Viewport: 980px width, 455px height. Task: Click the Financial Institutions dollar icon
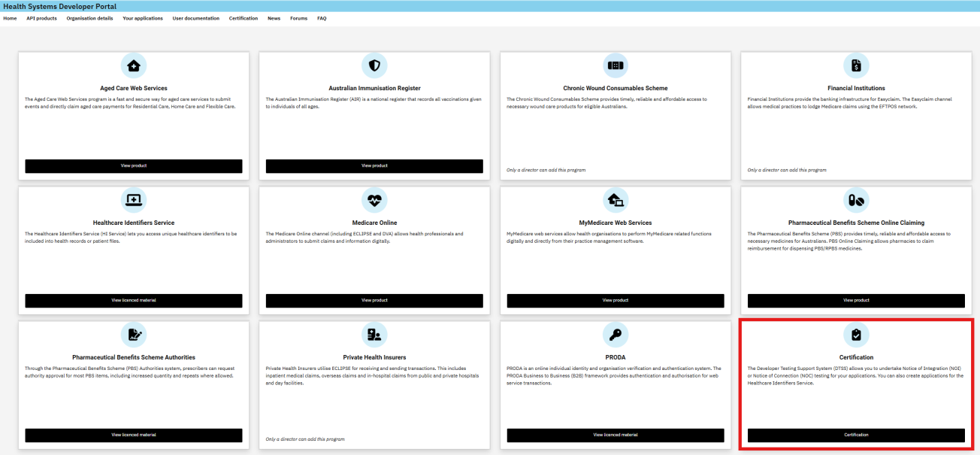click(856, 65)
